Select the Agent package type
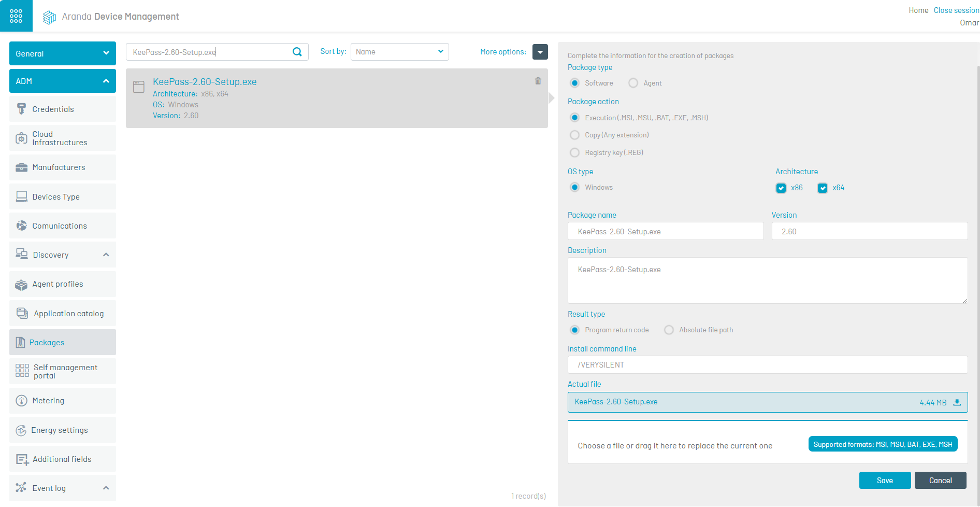The image size is (980, 507). [x=633, y=83]
